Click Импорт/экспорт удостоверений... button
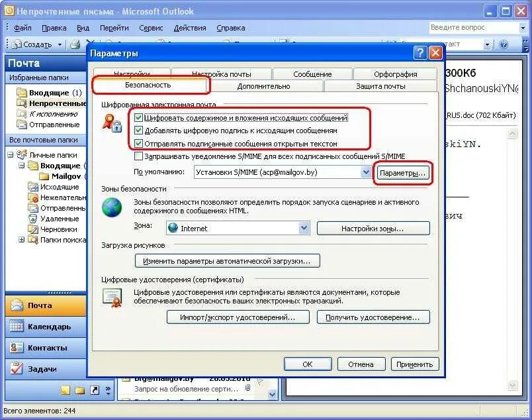Screen dimensions: 532x420 (x=238, y=317)
